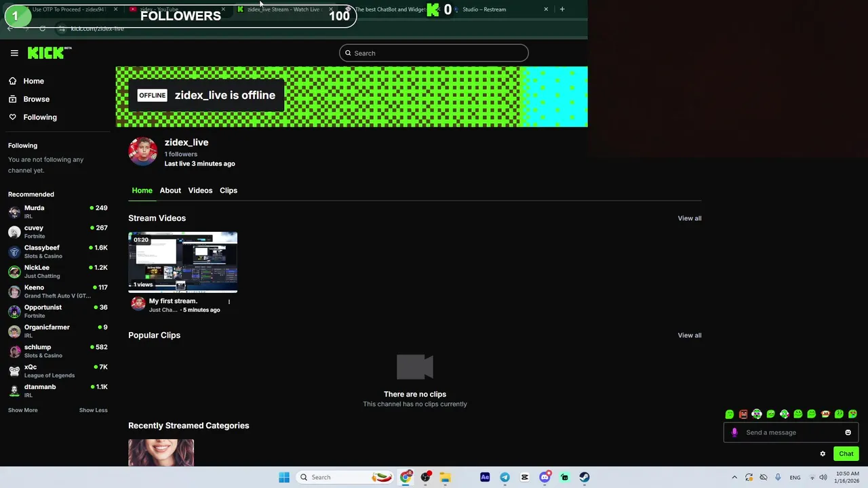Open Discord from the taskbar
The width and height of the screenshot is (868, 488).
click(545, 477)
